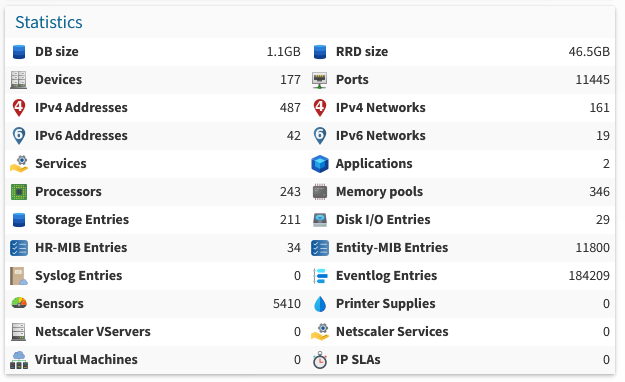Click the IP SLAs label

(x=358, y=360)
